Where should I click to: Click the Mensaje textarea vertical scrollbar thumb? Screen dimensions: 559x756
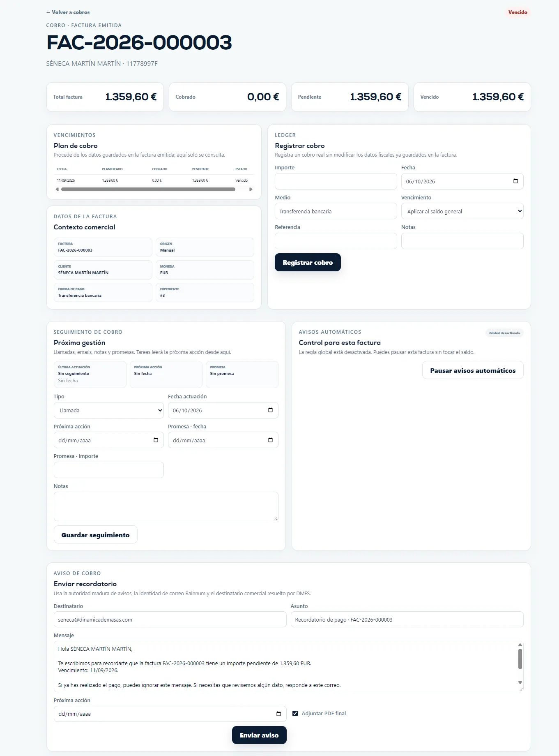click(520, 659)
